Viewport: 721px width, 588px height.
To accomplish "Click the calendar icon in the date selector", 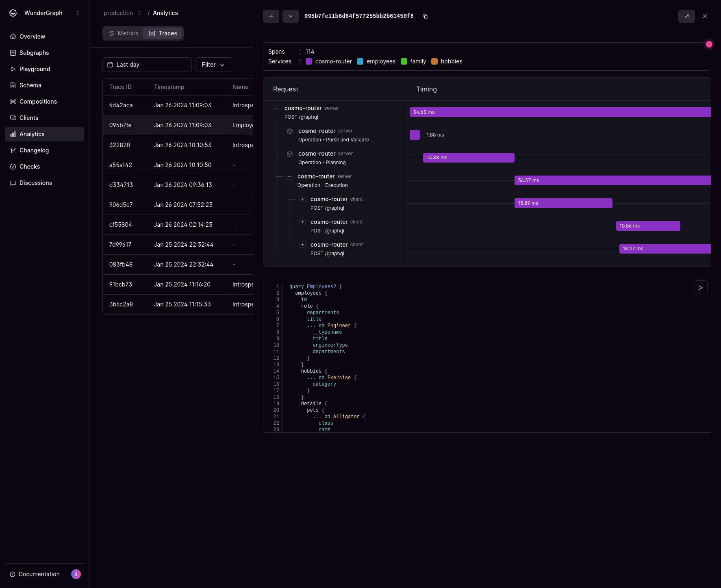I will (x=110, y=65).
